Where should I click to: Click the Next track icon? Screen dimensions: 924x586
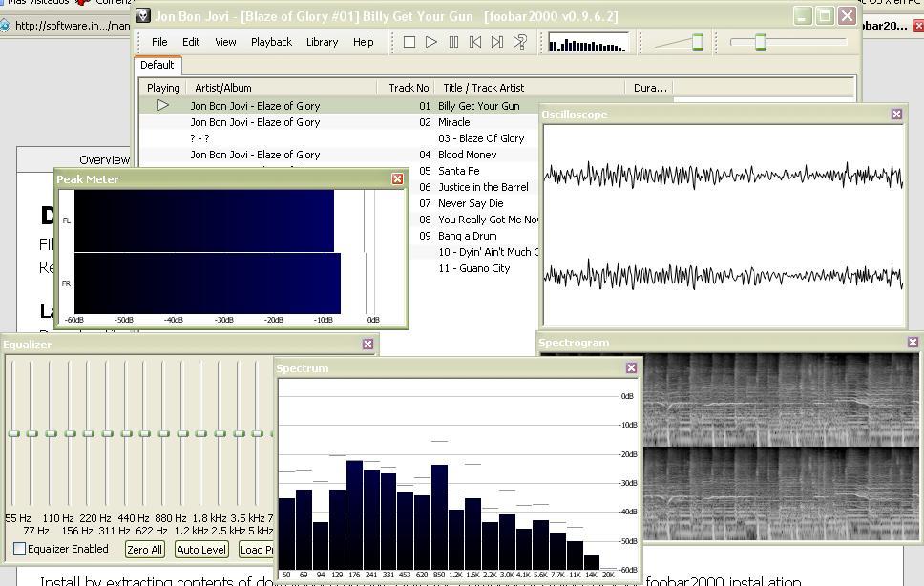[x=496, y=41]
